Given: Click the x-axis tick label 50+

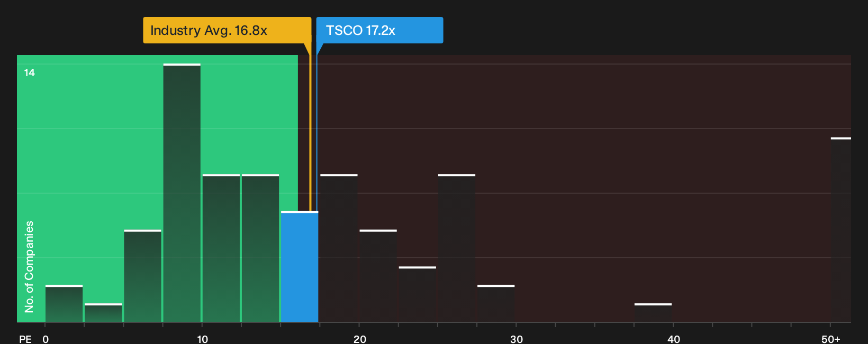Looking at the screenshot, I should click(x=831, y=339).
